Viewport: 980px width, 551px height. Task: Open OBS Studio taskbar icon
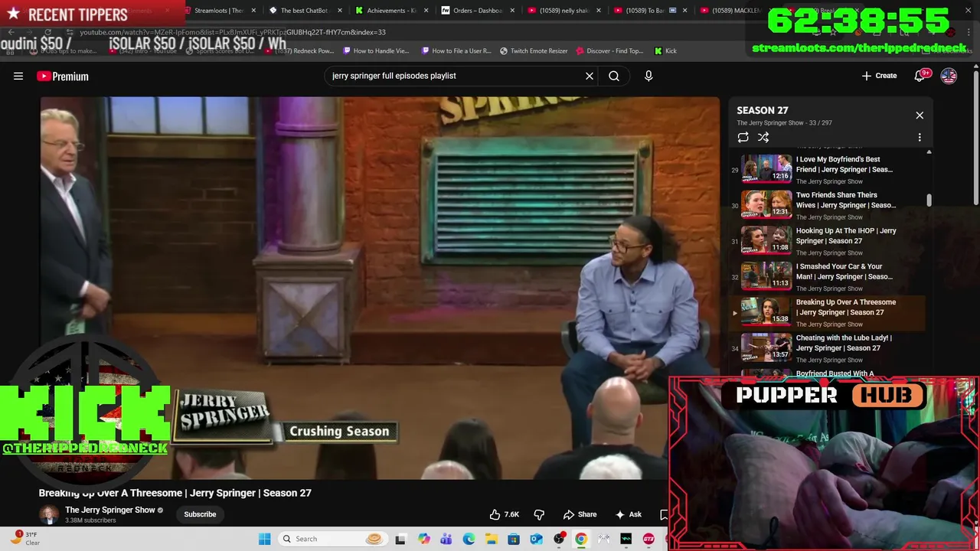(x=559, y=539)
